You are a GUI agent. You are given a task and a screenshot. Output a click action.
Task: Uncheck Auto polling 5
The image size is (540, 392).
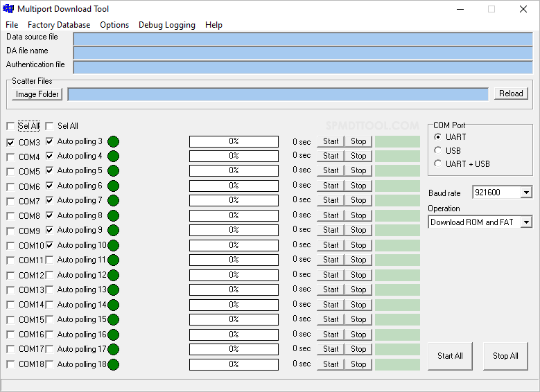point(50,170)
